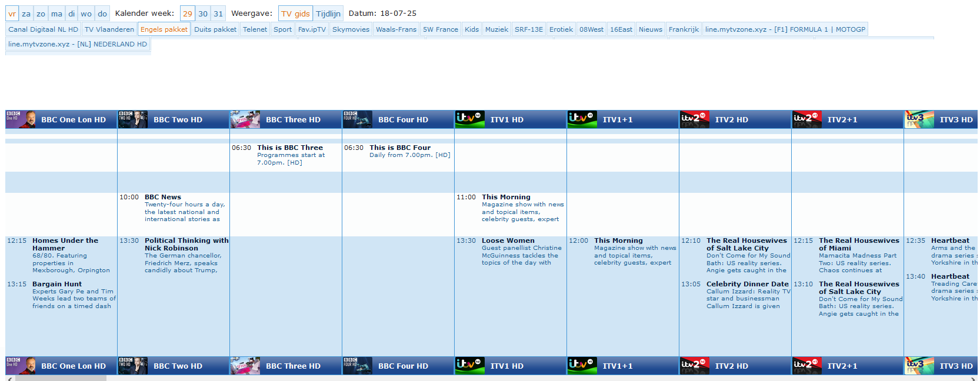This screenshot has width=980, height=381.
Task: Click the ITV1 HD logo in top header
Action: 470,119
